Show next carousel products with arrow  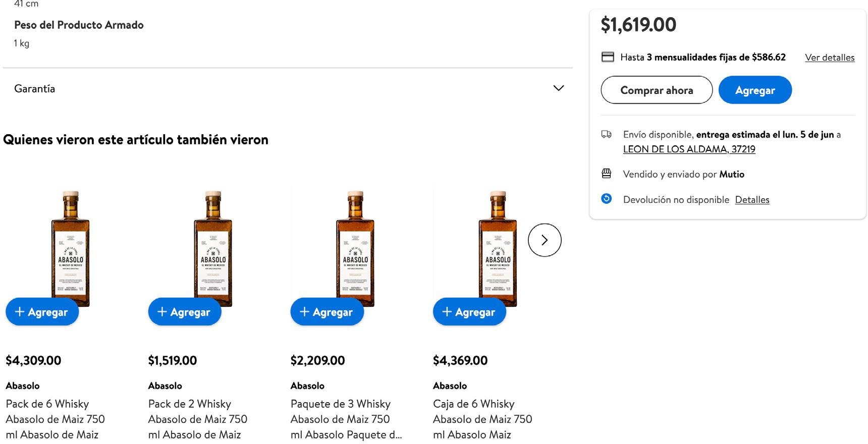[x=545, y=240]
